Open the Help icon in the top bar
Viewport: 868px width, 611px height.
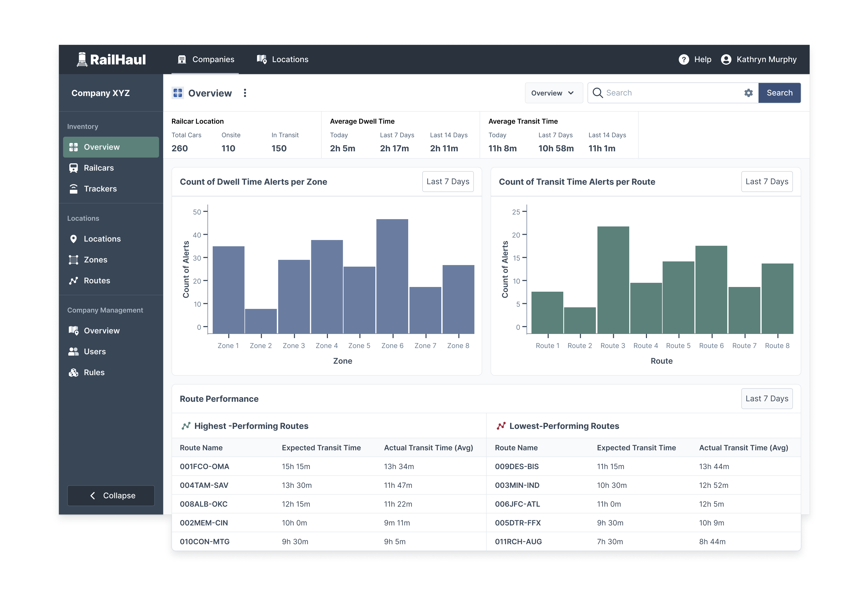(x=683, y=59)
